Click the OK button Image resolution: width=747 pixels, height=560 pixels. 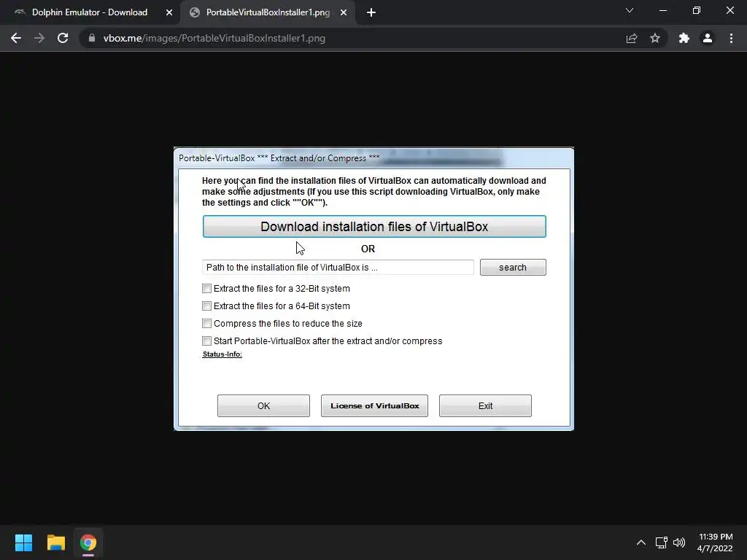[263, 405]
